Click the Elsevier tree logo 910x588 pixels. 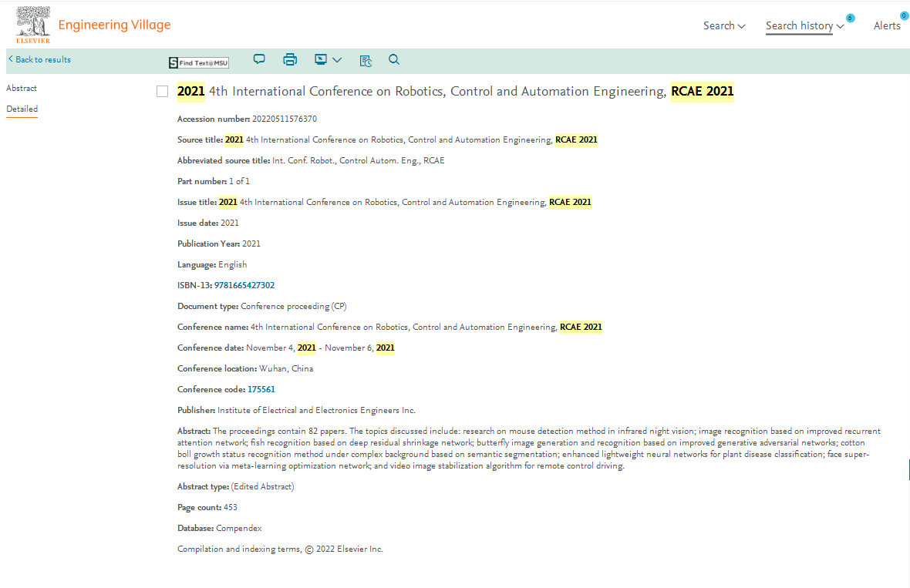click(33, 25)
